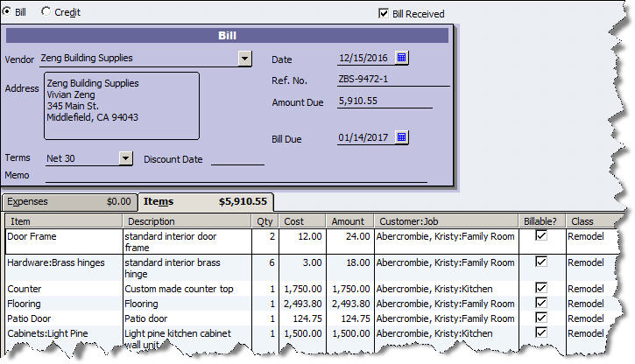Click the Amount Due field
635x364 pixels.
pos(384,101)
